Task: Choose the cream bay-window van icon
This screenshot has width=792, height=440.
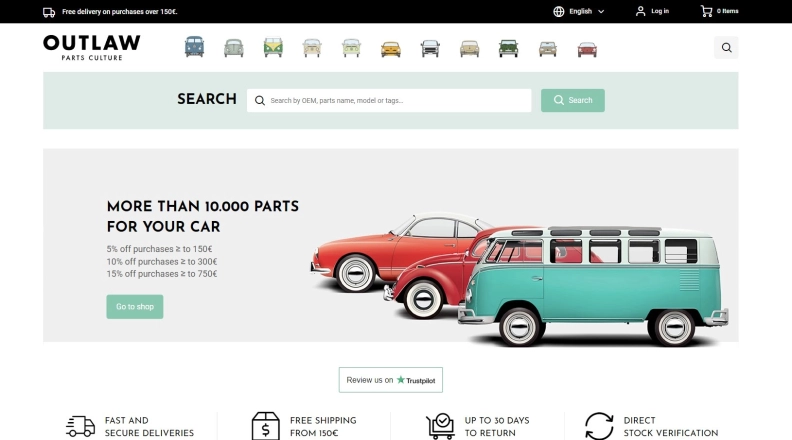Action: pos(312,48)
